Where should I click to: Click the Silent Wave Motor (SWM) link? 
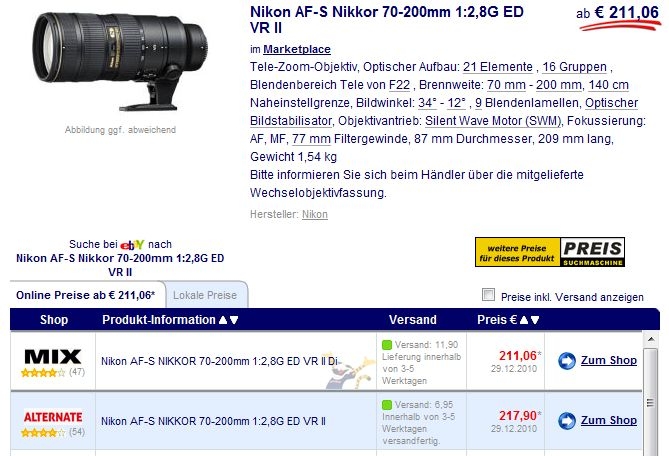[x=493, y=121]
